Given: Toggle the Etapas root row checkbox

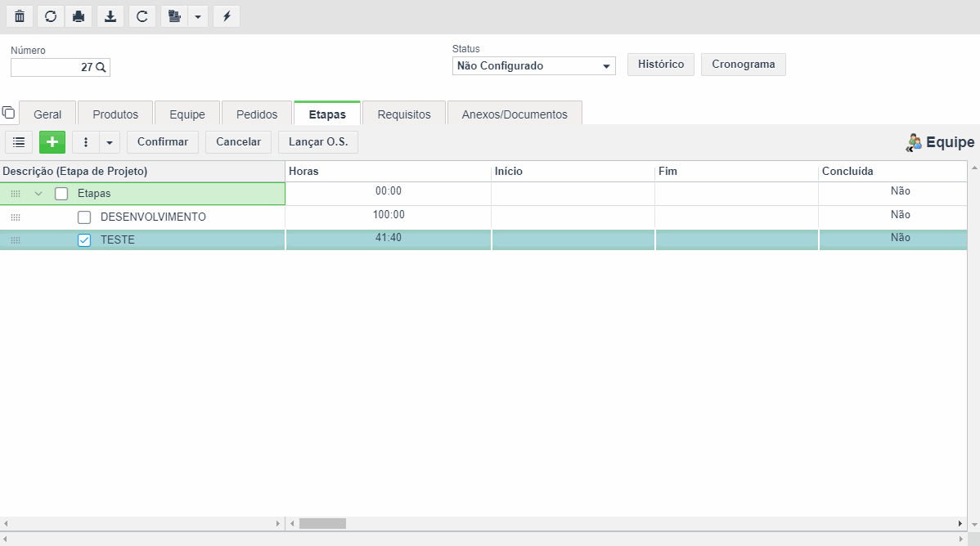Looking at the screenshot, I should [61, 194].
